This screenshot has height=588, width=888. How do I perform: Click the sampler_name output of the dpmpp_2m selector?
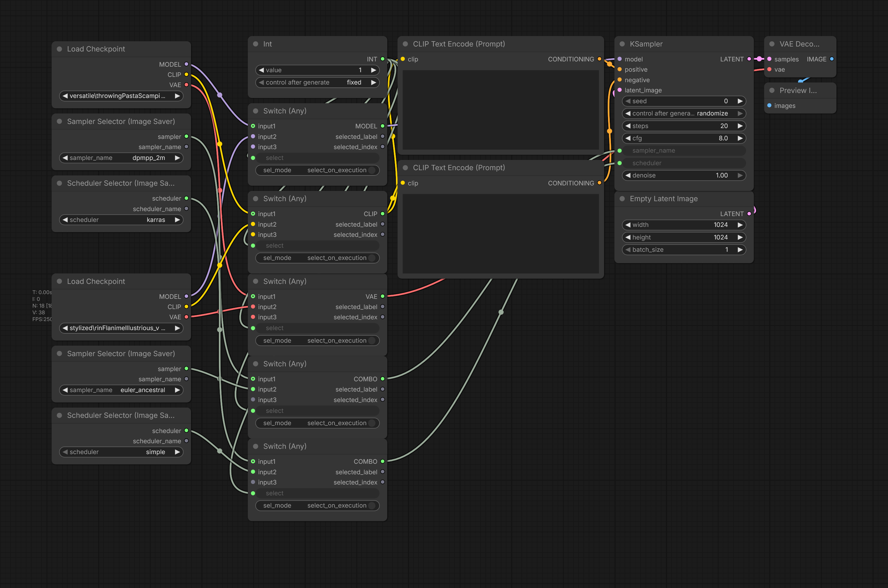coord(186,146)
